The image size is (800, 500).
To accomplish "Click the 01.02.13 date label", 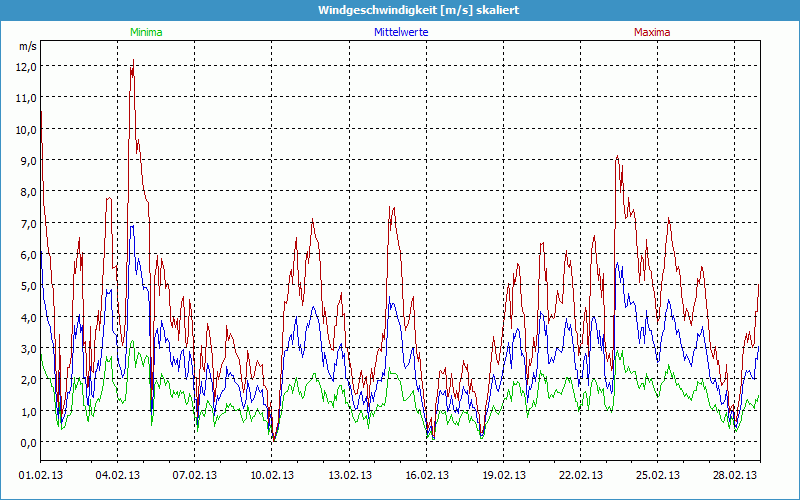I will click(41, 475).
